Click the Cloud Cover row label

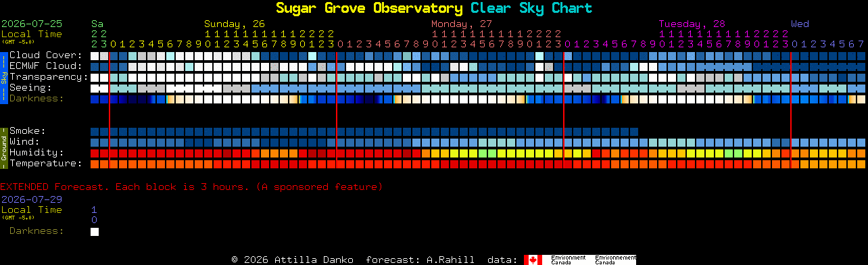pos(46,55)
